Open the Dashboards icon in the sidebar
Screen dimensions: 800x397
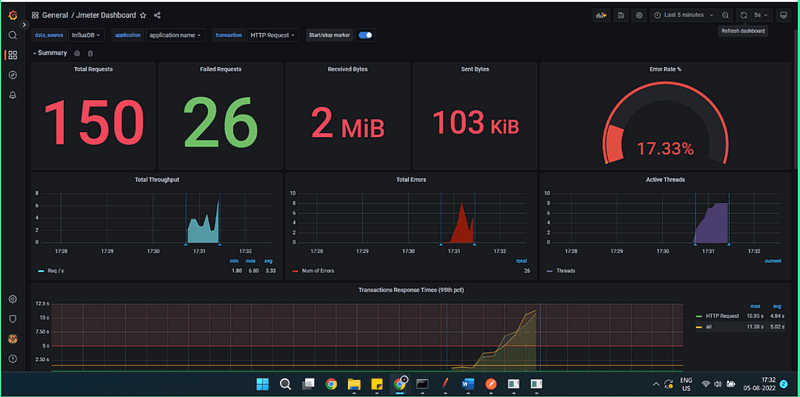coord(13,55)
